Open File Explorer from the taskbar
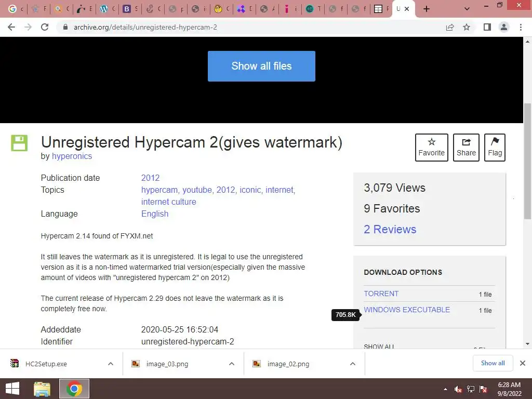This screenshot has height=399, width=532. pyautogui.click(x=42, y=389)
